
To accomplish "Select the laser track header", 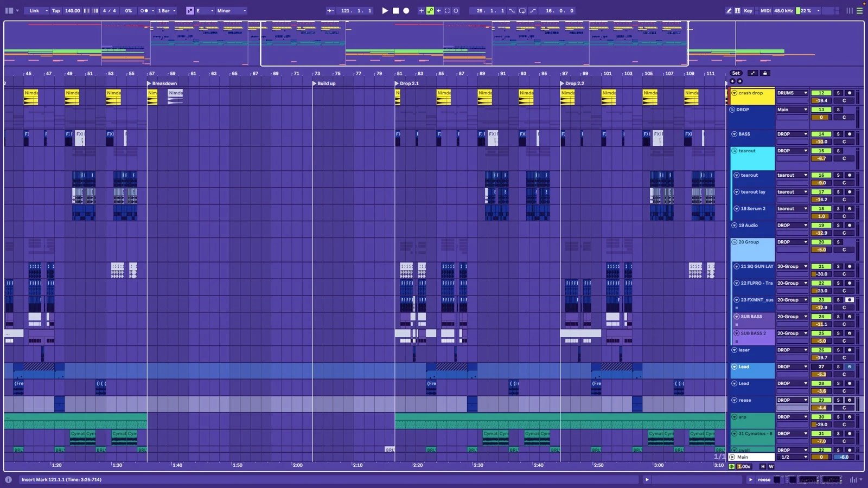I will (752, 354).
